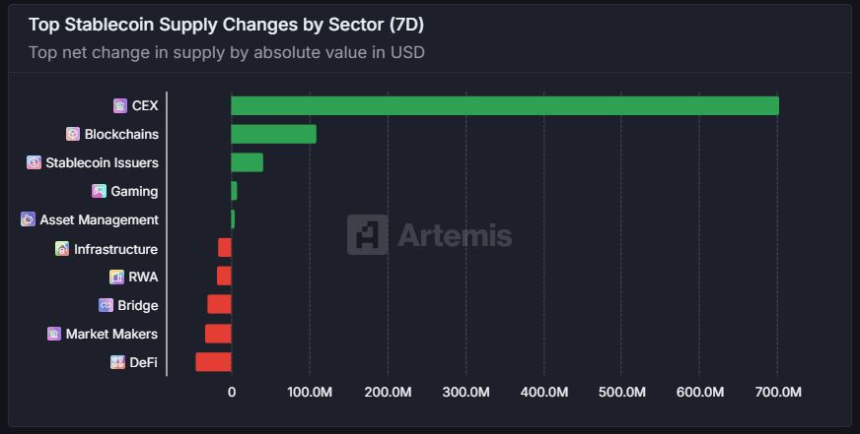
Task: Click the Blockchains cube icon
Action: tap(73, 134)
